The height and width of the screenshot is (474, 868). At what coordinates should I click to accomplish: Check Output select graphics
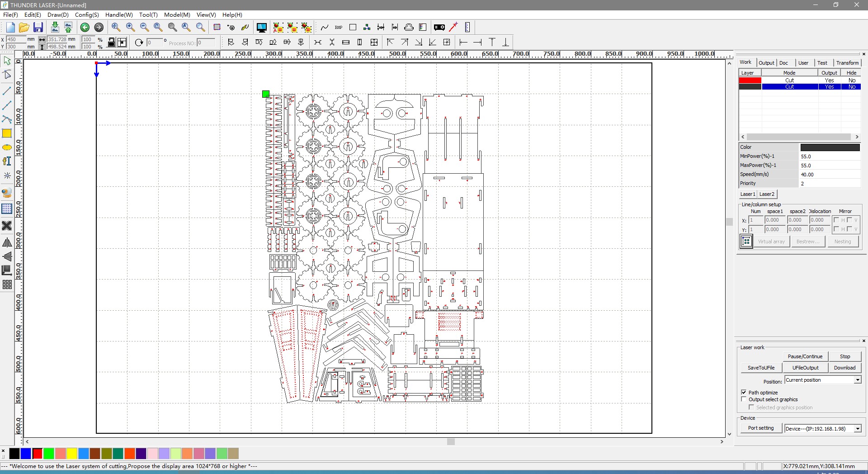point(744,399)
